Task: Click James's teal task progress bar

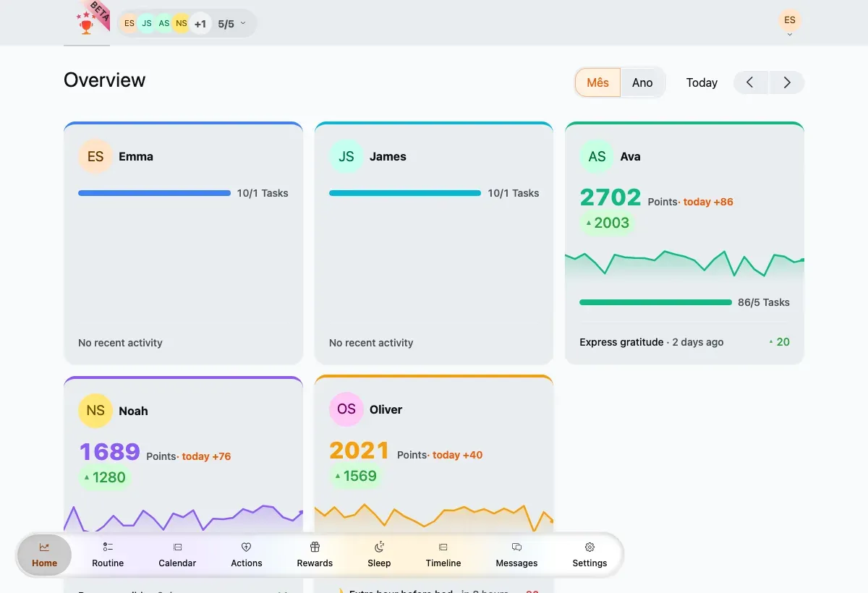Action: (405, 193)
